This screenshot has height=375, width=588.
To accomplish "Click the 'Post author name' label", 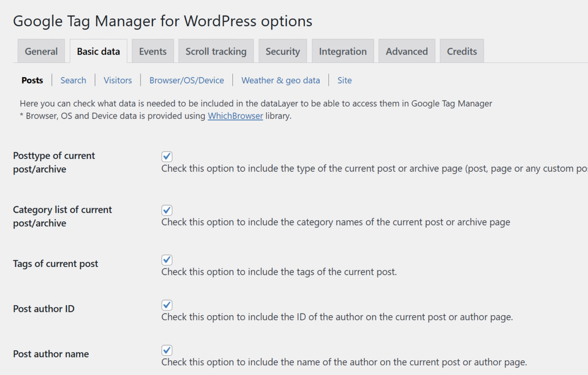I will tap(51, 354).
